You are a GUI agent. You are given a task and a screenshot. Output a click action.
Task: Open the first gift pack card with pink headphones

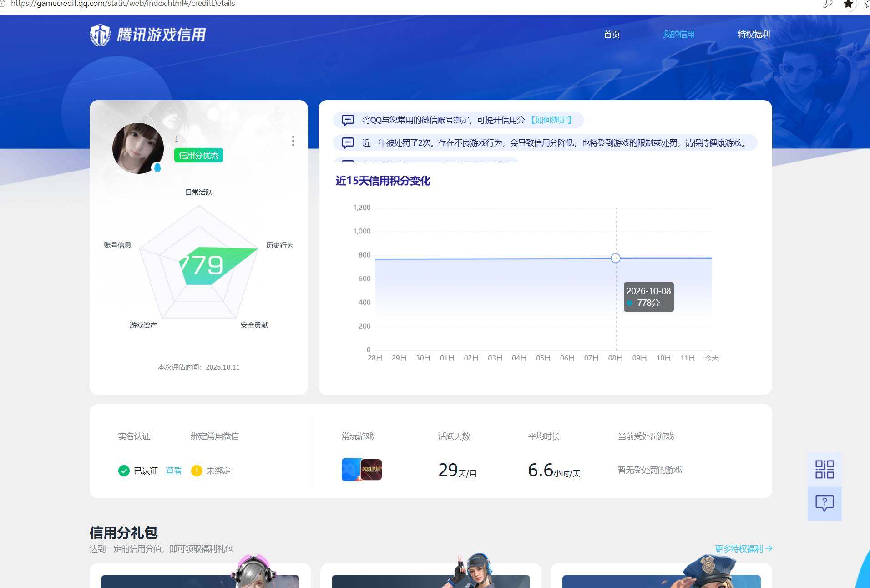coord(200,575)
